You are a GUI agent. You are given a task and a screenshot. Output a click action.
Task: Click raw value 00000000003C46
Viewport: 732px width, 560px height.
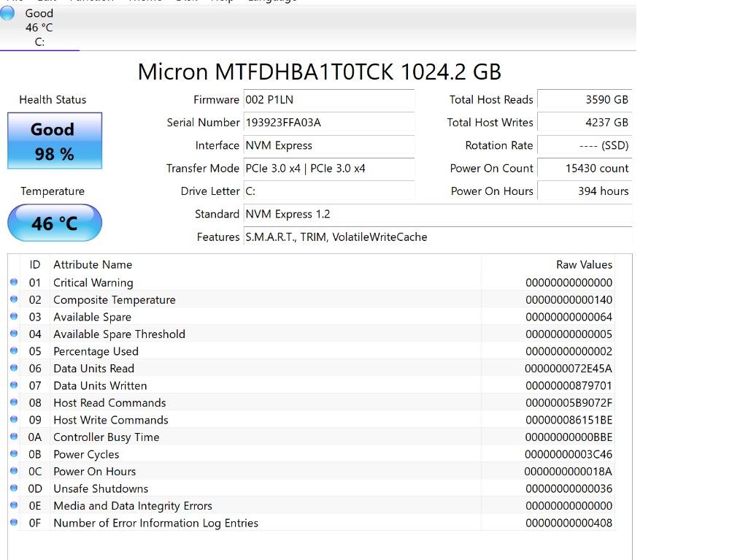coord(568,454)
